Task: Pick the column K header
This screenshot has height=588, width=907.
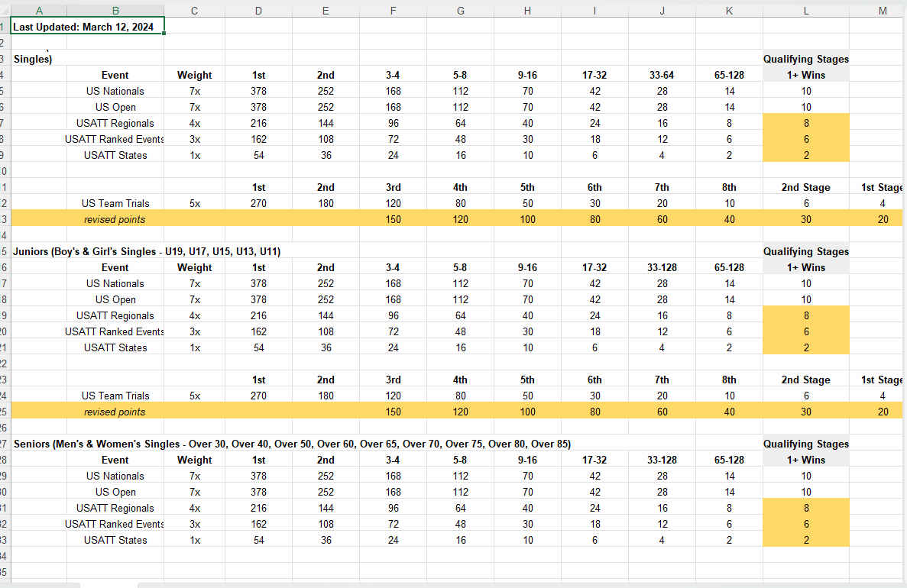Action: [729, 11]
